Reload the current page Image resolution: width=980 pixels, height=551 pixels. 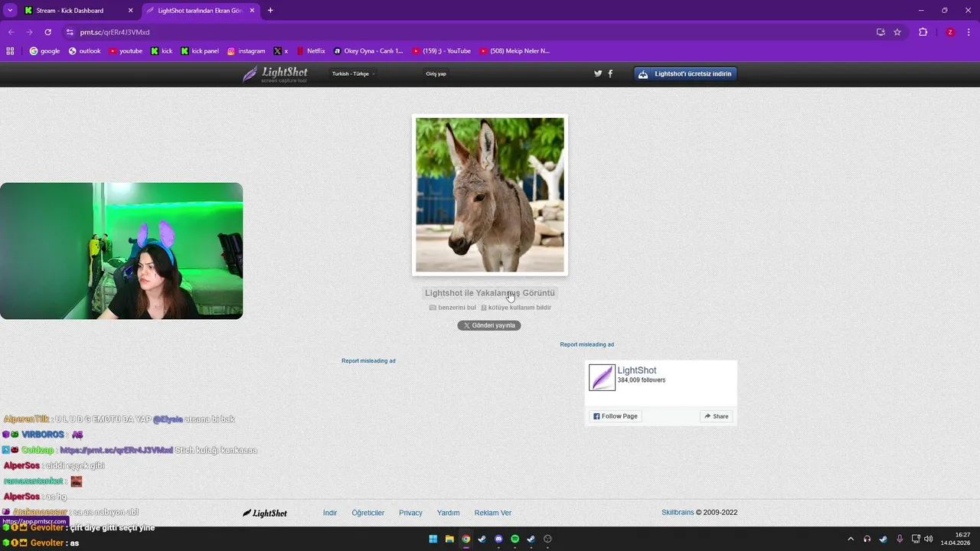point(47,32)
